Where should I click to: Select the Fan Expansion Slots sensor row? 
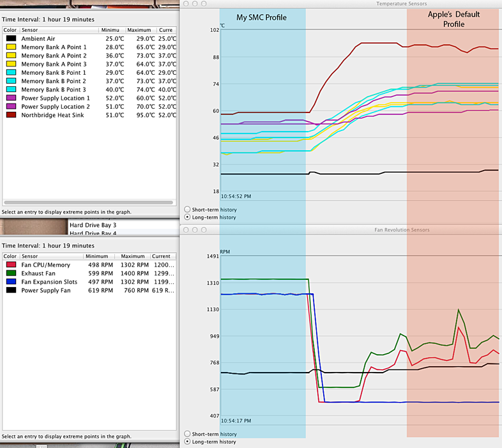(89, 282)
